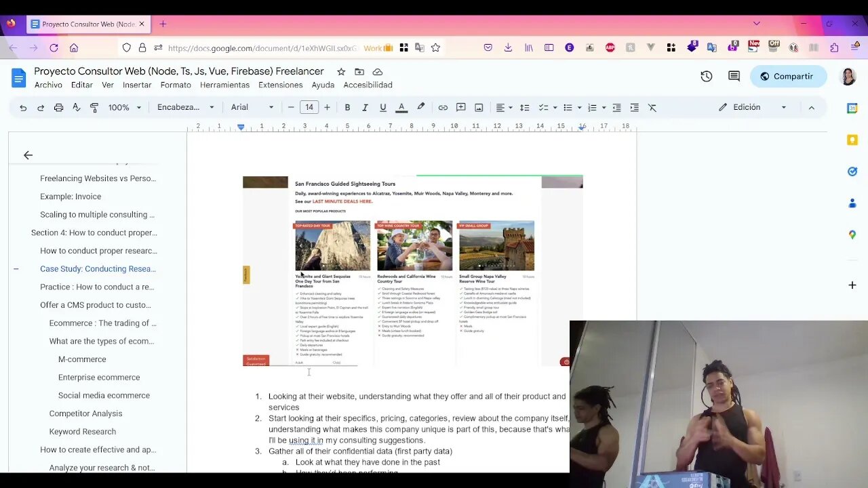Screen dimensions: 868x488
Task: Open the Arial font dropdown
Action: click(252, 108)
